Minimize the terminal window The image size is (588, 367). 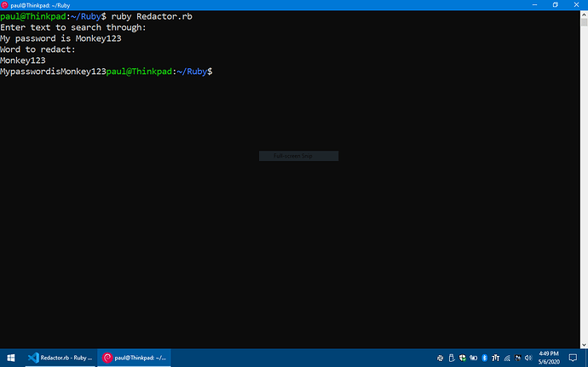(x=535, y=5)
